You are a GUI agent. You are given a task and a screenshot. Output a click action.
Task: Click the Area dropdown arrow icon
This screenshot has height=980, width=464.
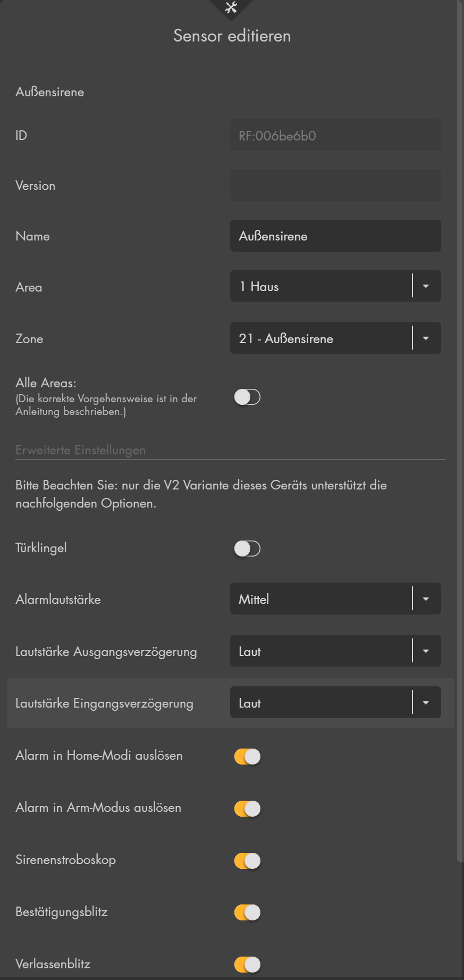(426, 286)
